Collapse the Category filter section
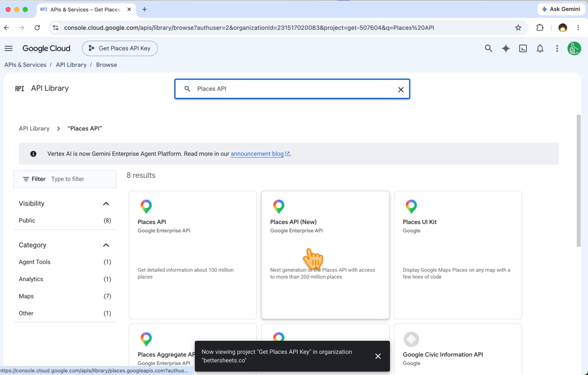The image size is (588, 375). click(x=106, y=245)
